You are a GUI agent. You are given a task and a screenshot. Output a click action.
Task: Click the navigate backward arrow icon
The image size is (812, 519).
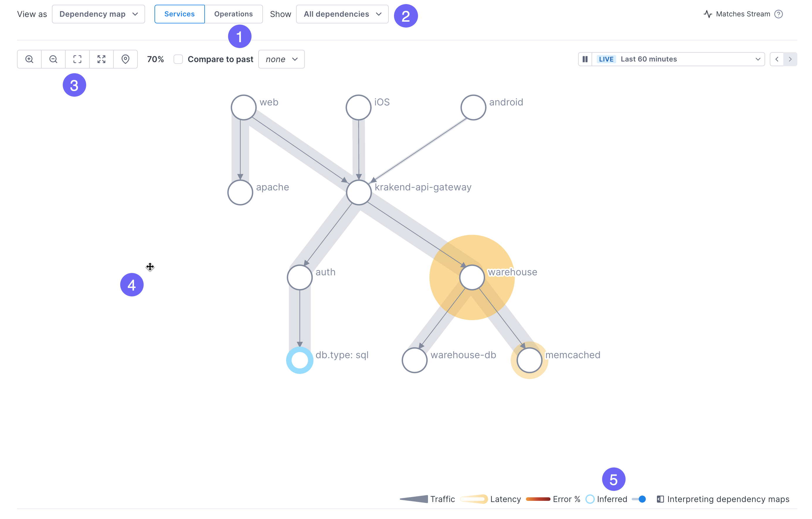777,59
